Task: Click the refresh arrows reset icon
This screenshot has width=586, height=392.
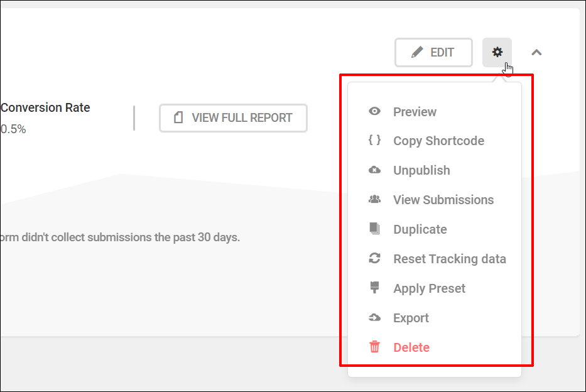Action: click(374, 258)
